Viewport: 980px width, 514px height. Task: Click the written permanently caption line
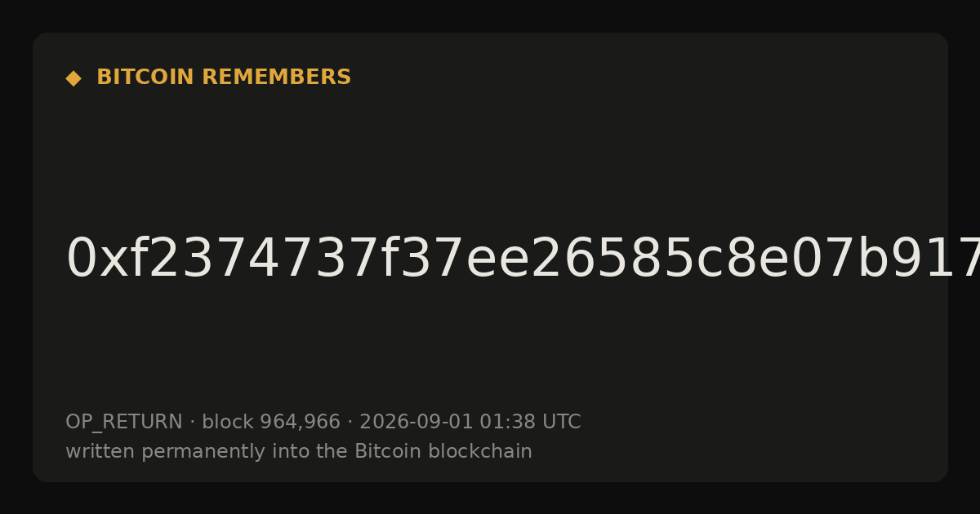(x=299, y=451)
